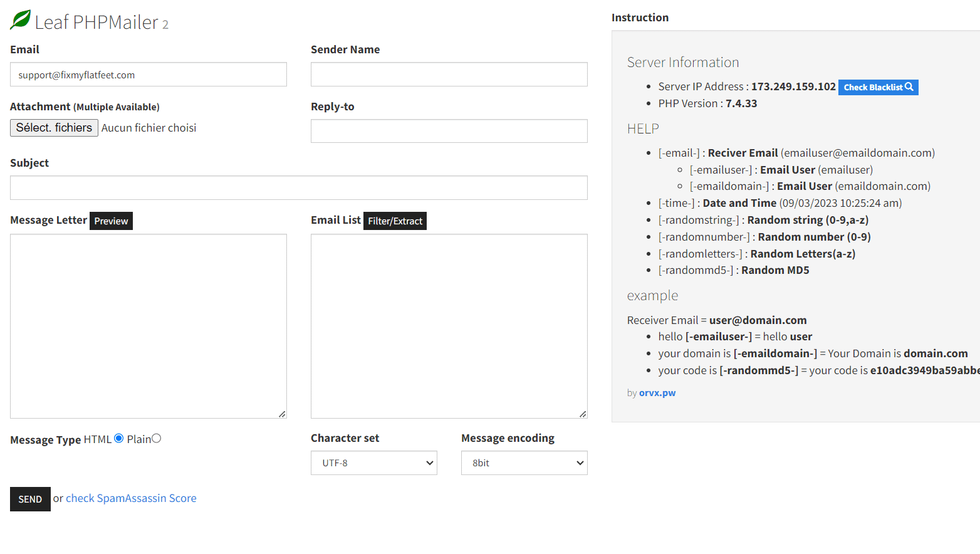
Task: Click the green leaf logo icon
Action: coord(21,19)
